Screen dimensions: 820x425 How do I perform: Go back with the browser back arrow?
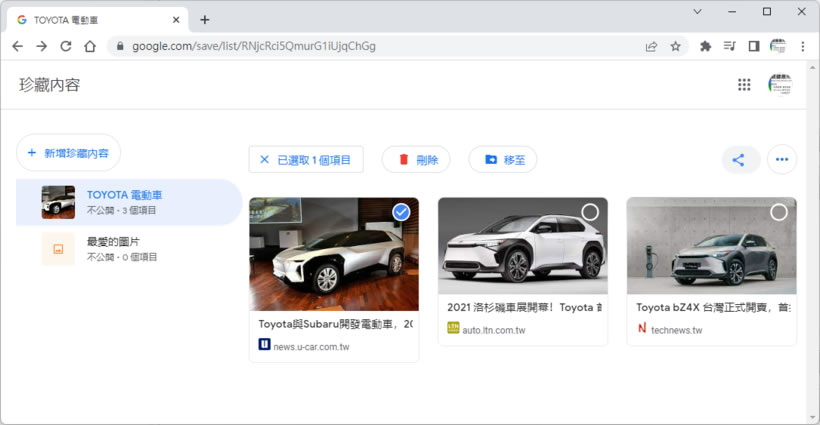pos(18,46)
